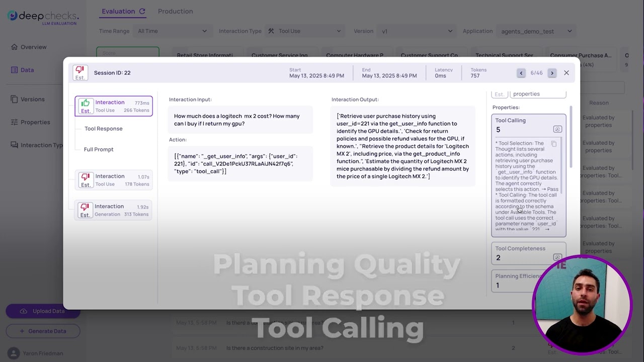Open the Tool Response step
The width and height of the screenshot is (644, 362).
[104, 129]
